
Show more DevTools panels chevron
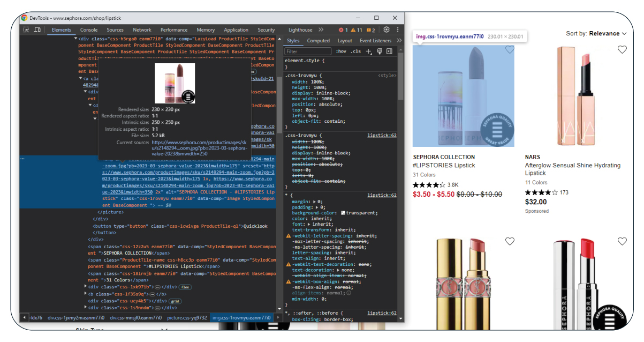coord(321,30)
